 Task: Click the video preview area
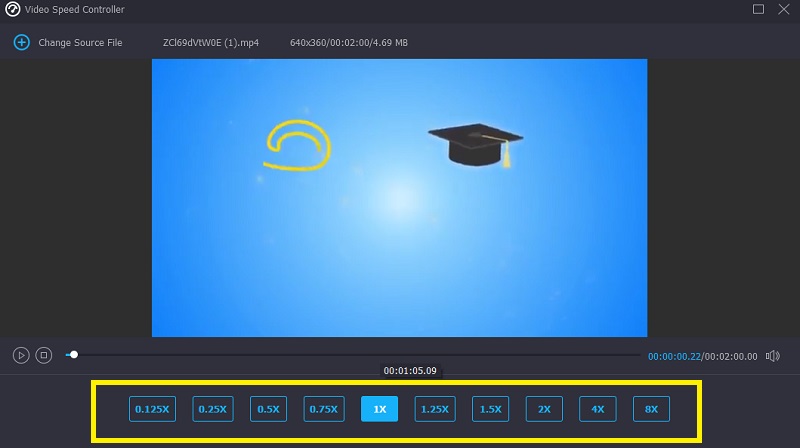tap(399, 197)
